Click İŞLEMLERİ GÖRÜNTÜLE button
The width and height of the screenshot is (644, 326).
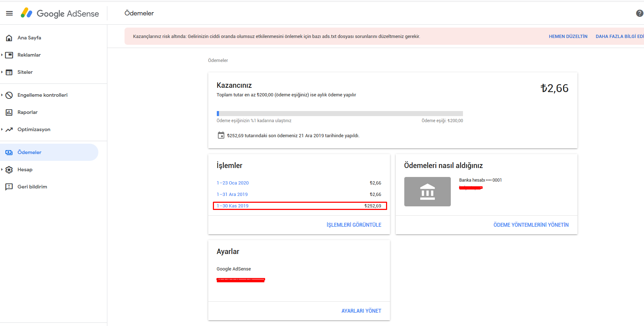tap(354, 225)
